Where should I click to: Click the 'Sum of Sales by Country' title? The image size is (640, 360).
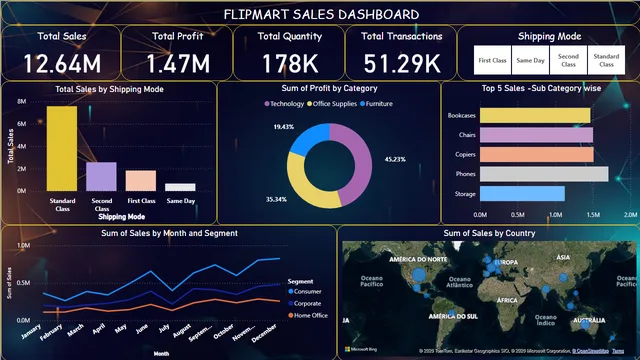point(489,233)
